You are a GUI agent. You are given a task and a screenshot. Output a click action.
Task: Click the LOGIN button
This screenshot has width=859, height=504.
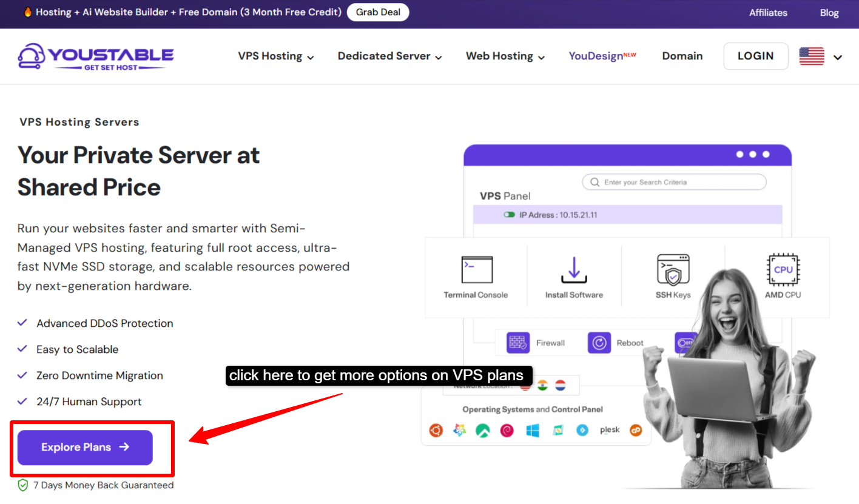pyautogui.click(x=756, y=56)
